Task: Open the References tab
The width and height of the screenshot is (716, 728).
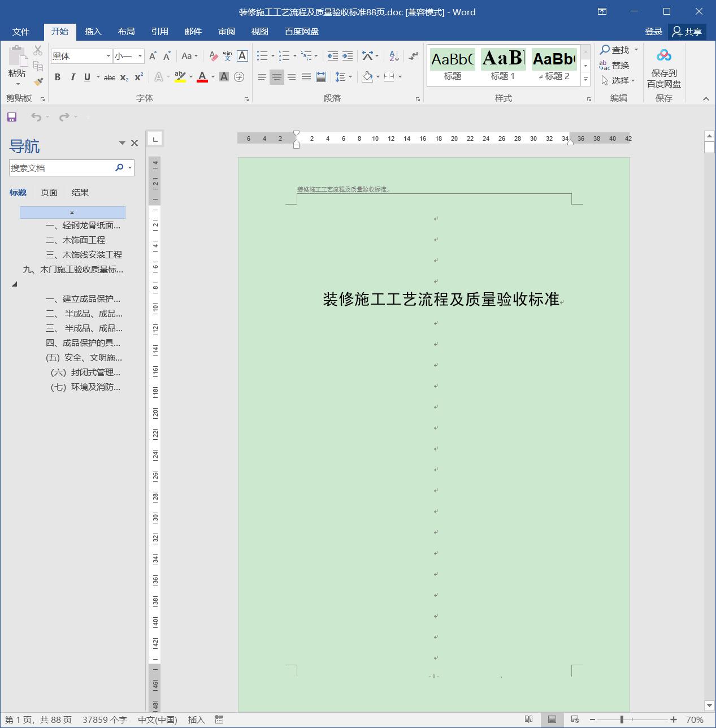Action: 160,32
